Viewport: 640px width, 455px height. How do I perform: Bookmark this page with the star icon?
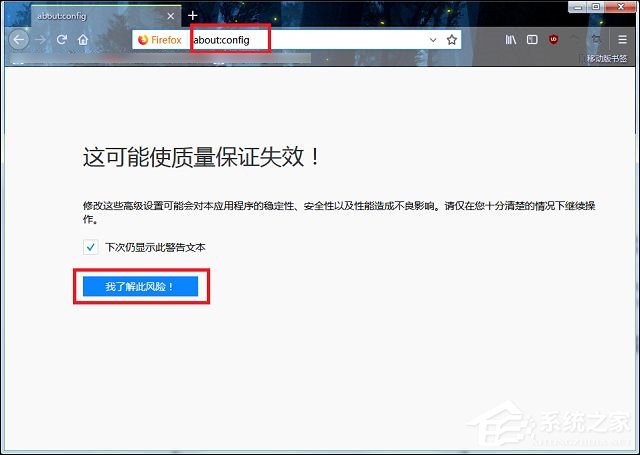pyautogui.click(x=452, y=40)
